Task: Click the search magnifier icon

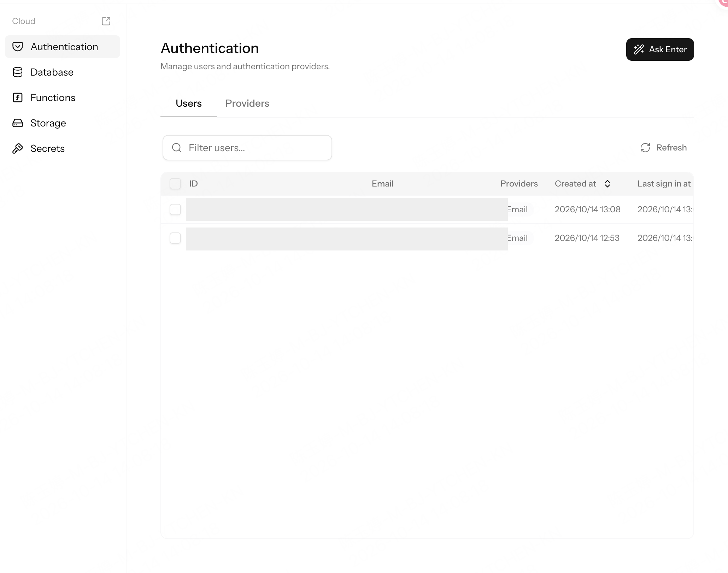Action: [177, 148]
